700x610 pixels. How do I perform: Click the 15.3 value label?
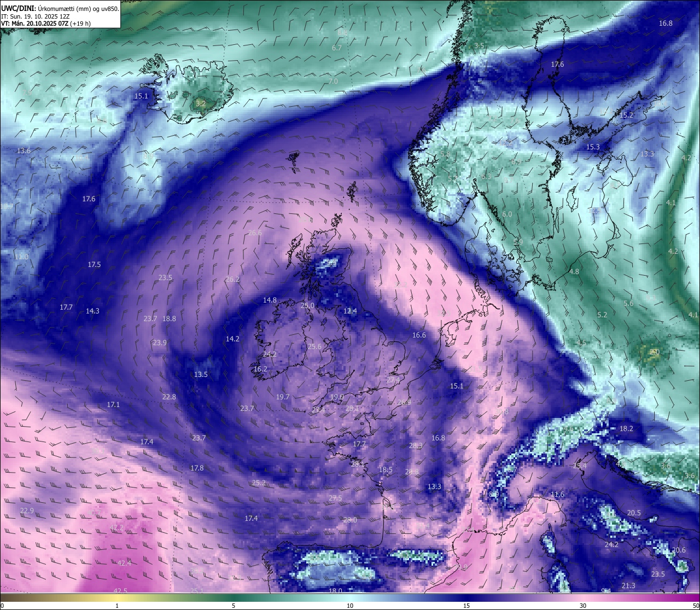point(593,147)
